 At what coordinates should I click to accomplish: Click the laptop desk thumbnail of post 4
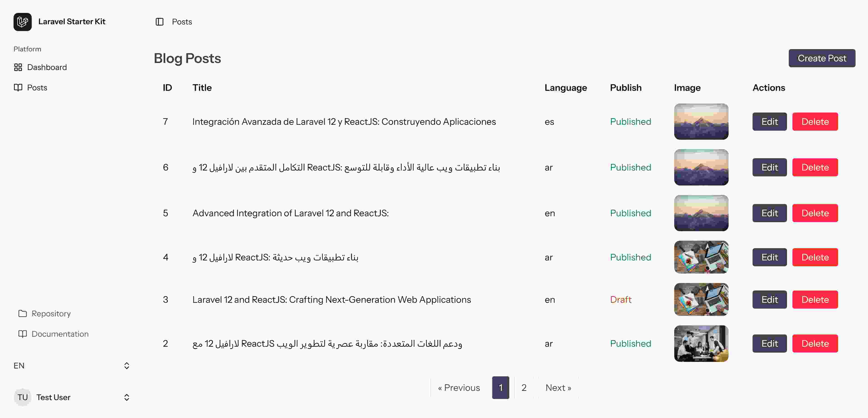701,257
